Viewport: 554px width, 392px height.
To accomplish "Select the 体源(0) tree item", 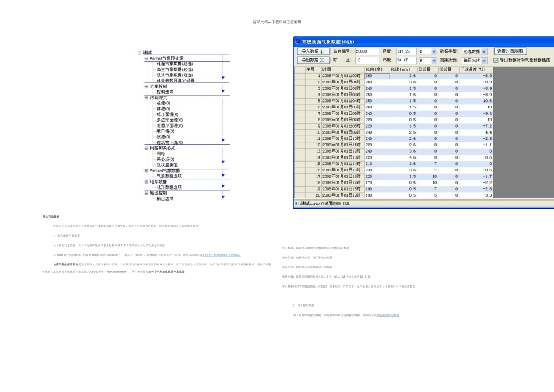I will click(x=163, y=109).
